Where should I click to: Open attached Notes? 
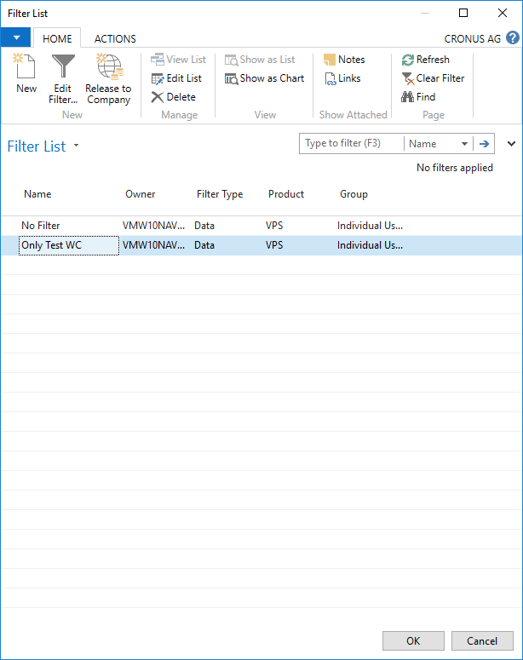point(344,60)
